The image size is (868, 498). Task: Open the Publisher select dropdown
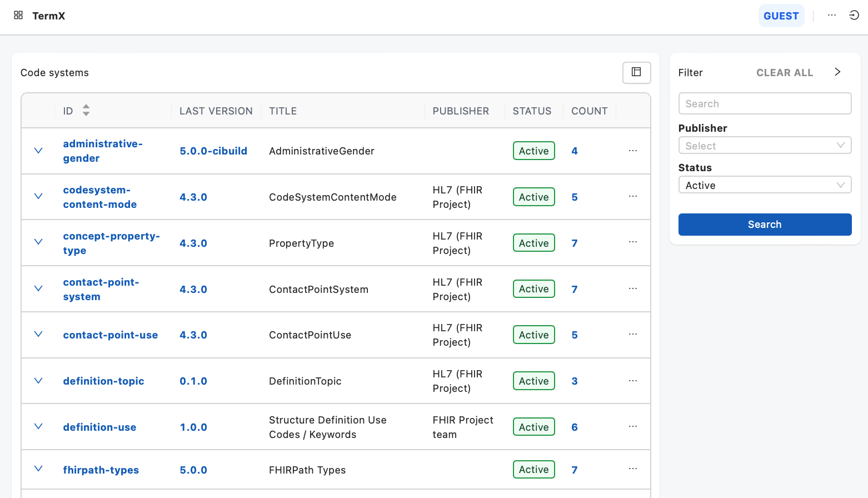[x=765, y=146]
